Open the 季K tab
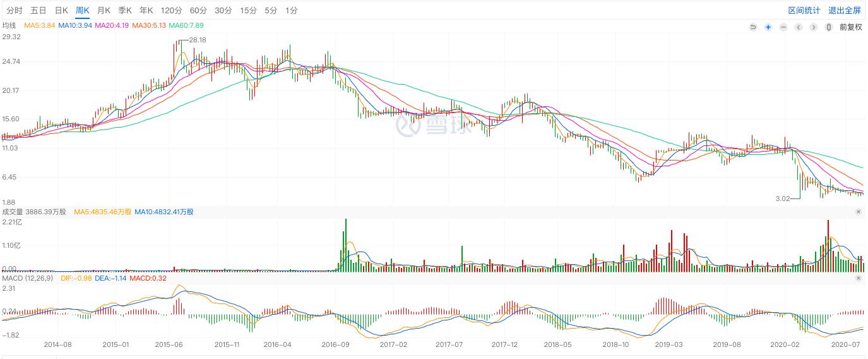Screen dimensions: 868x359 125,11
